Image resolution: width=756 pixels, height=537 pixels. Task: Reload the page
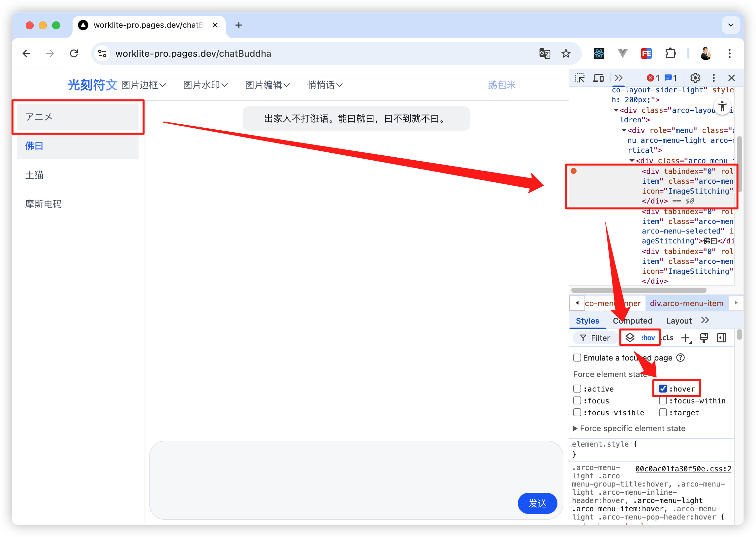pos(74,53)
